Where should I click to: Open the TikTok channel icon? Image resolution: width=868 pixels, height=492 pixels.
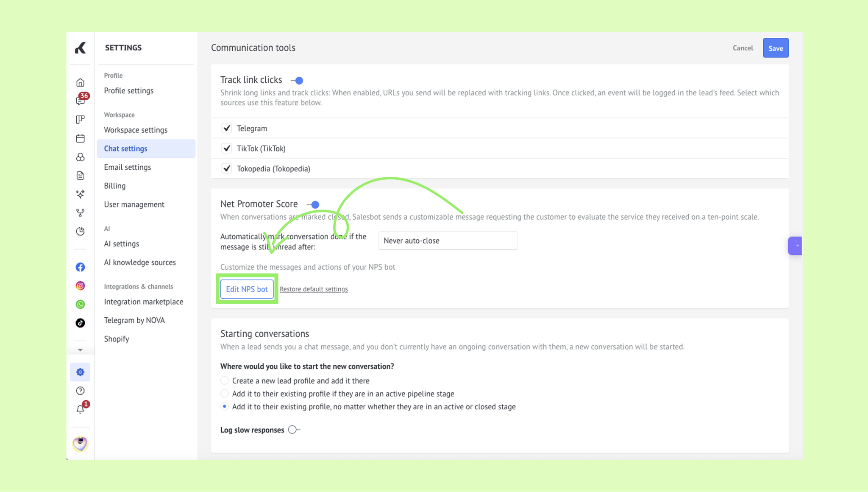(x=80, y=323)
